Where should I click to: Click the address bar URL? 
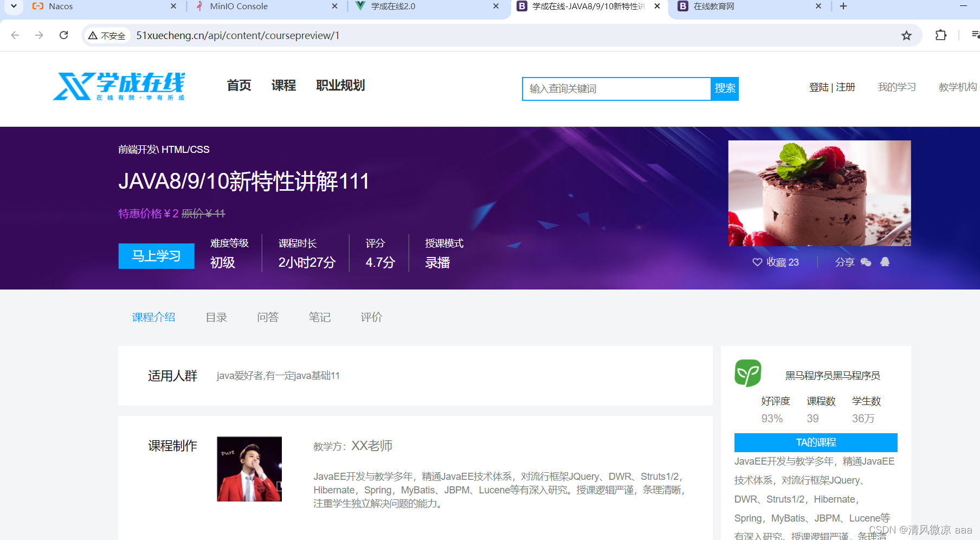coord(237,36)
